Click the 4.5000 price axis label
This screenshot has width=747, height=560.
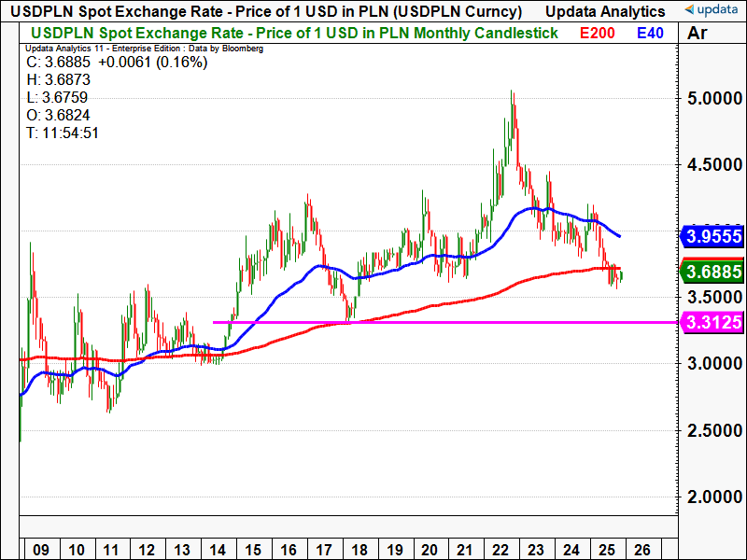coord(712,165)
